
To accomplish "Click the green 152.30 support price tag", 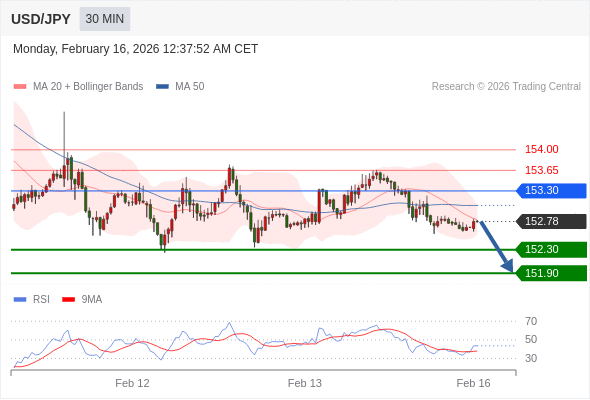I will (551, 249).
